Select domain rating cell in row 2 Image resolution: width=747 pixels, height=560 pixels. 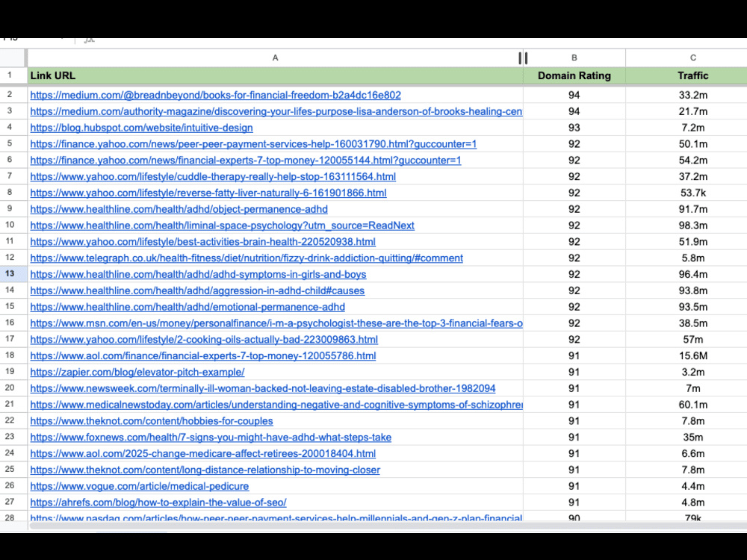click(x=574, y=96)
